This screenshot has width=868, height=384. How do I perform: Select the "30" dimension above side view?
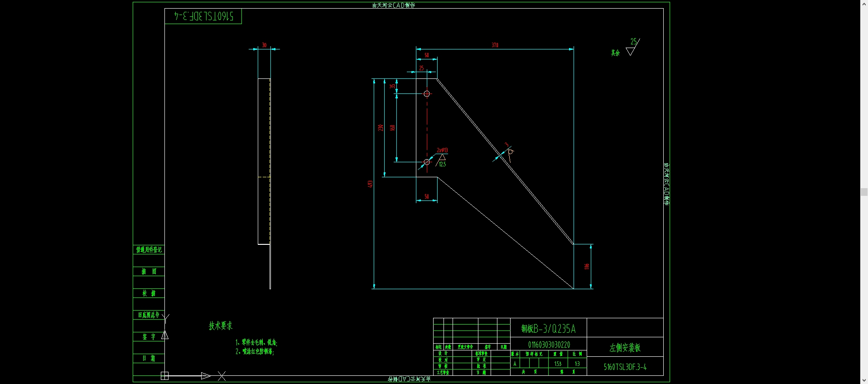pyautogui.click(x=264, y=45)
